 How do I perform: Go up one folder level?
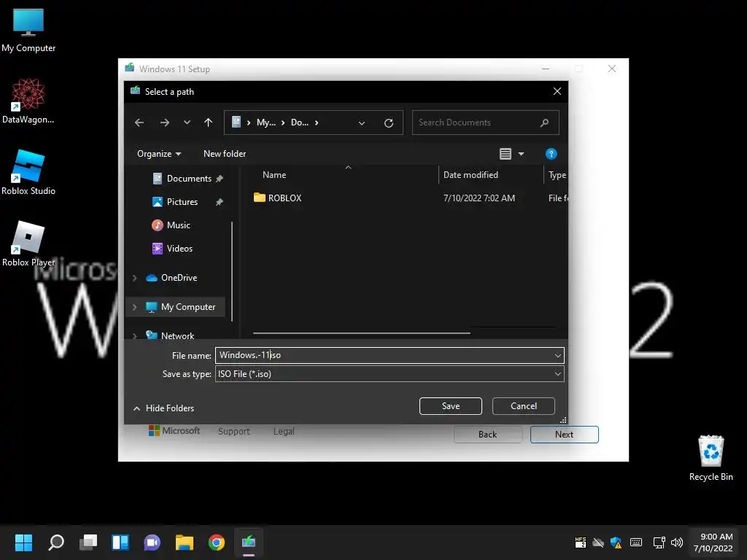208,122
